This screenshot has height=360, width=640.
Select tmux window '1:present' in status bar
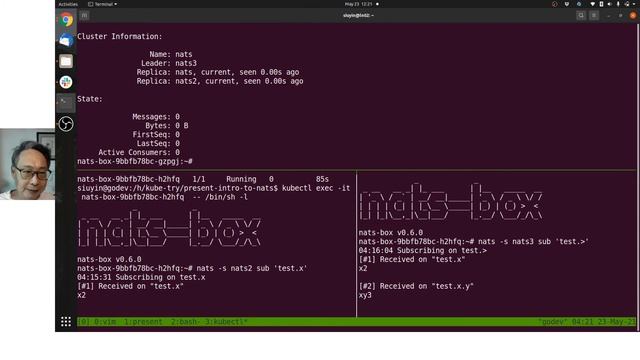(143, 322)
